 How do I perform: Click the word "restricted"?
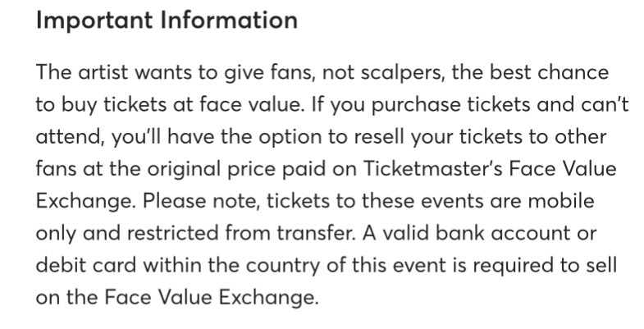pyautogui.click(x=173, y=233)
